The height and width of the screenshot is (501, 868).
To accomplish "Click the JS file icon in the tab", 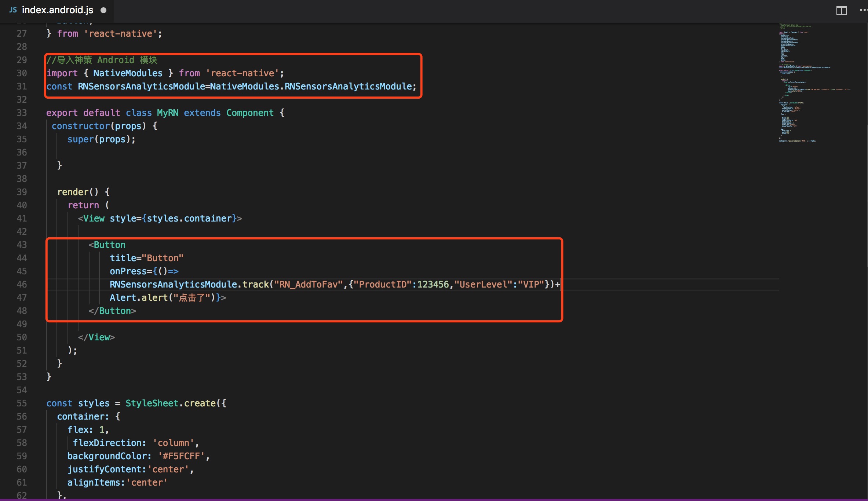I will coord(13,10).
